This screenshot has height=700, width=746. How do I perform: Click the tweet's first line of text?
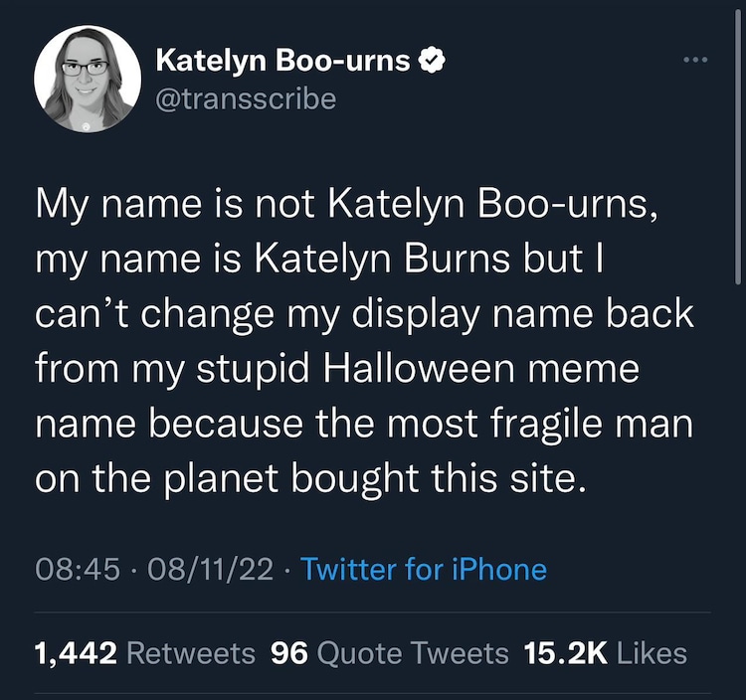tap(347, 205)
